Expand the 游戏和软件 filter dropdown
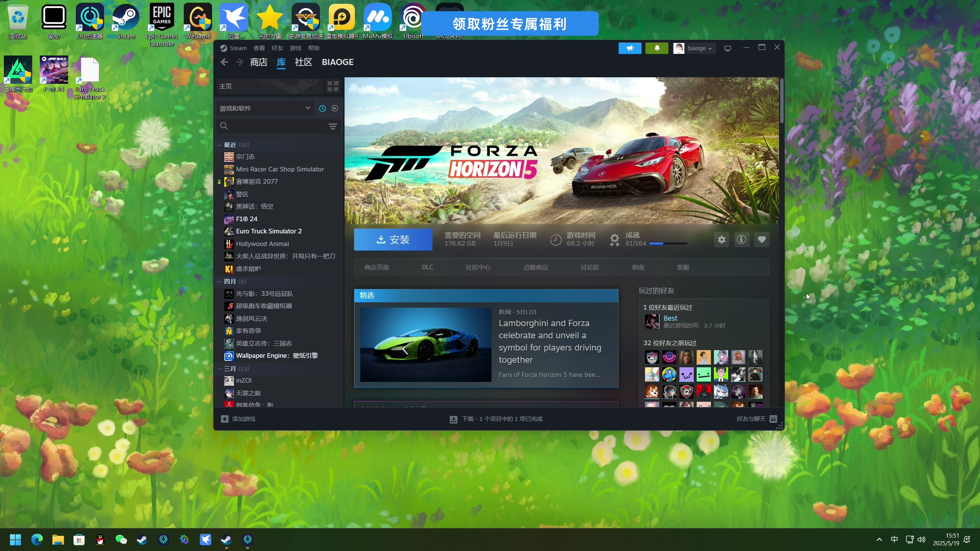 click(x=265, y=108)
